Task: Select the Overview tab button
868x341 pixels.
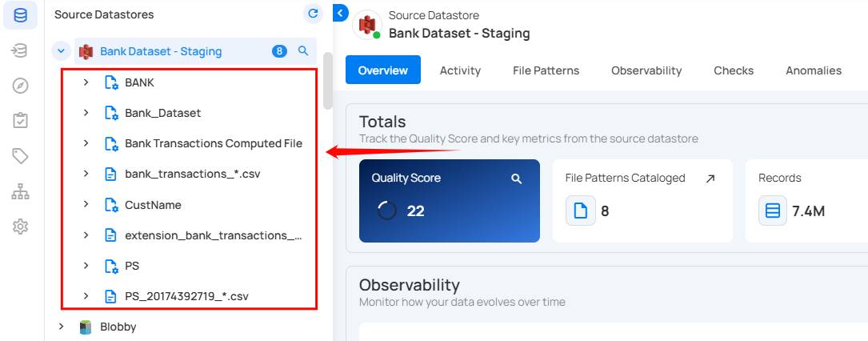Action: pos(382,70)
